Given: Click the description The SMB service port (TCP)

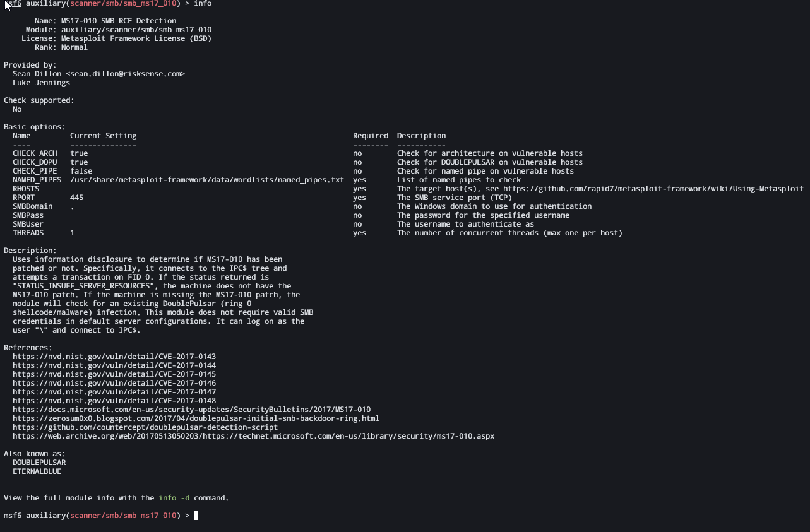Looking at the screenshot, I should pyautogui.click(x=455, y=198).
